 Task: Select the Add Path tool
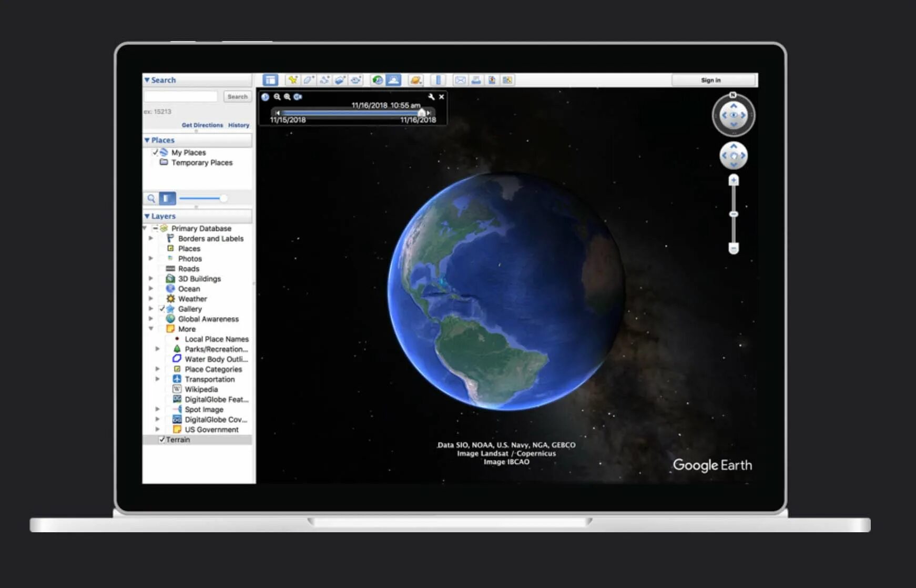point(324,80)
